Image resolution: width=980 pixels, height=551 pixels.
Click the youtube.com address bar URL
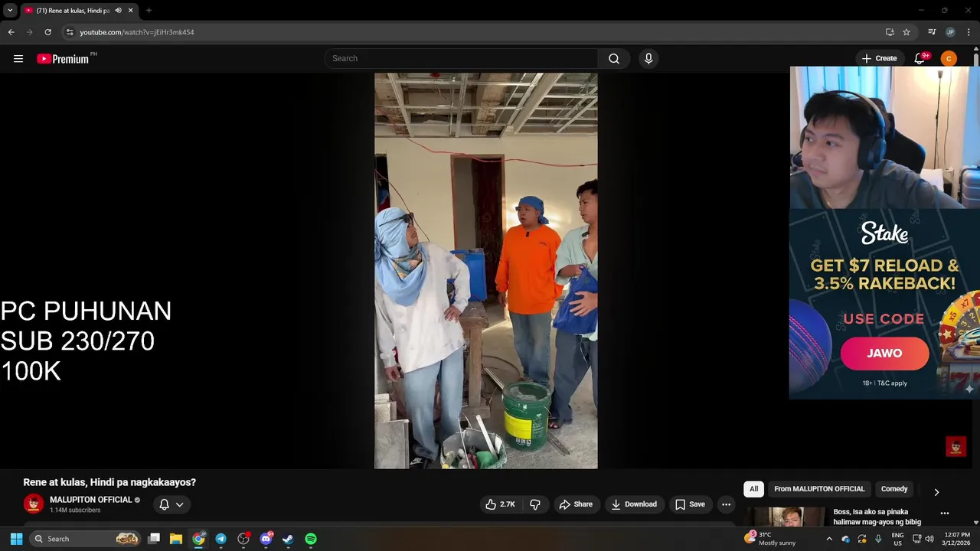coord(137,32)
